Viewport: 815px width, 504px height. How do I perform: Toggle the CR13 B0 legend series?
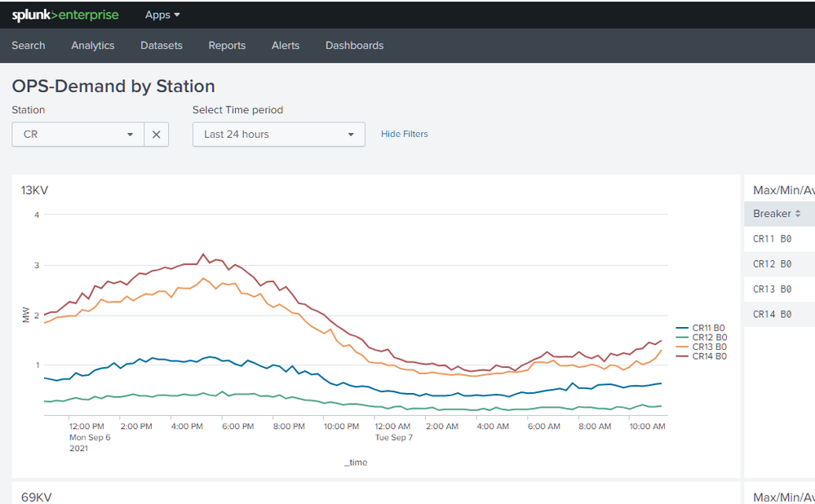tap(708, 347)
